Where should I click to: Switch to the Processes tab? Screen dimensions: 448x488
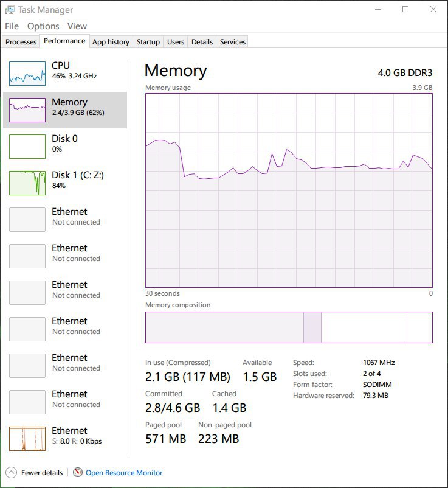pos(21,42)
